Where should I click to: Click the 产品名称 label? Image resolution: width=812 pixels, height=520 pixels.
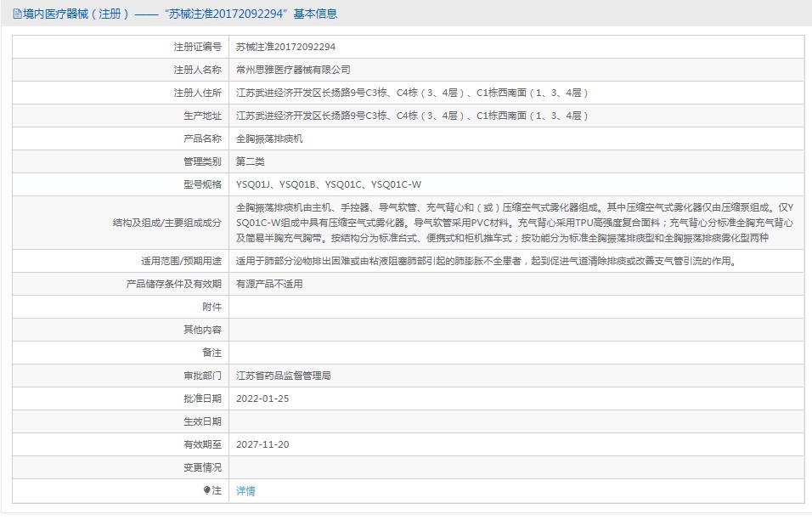(x=202, y=138)
